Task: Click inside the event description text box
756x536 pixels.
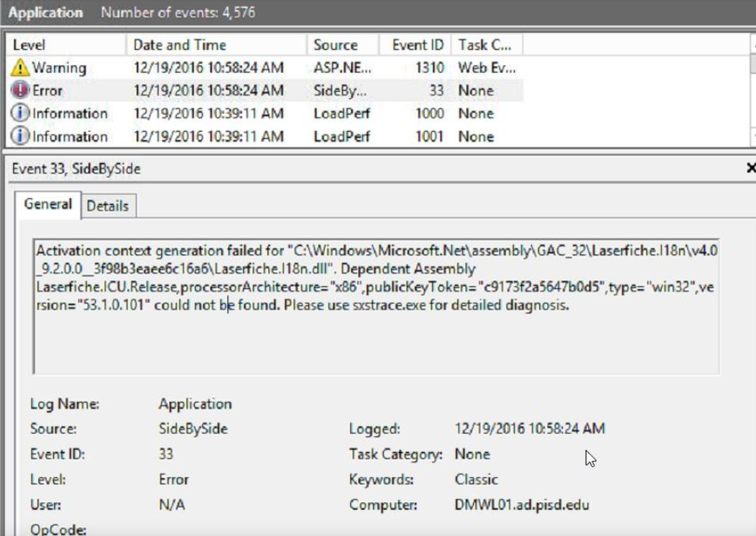Action: 376,306
